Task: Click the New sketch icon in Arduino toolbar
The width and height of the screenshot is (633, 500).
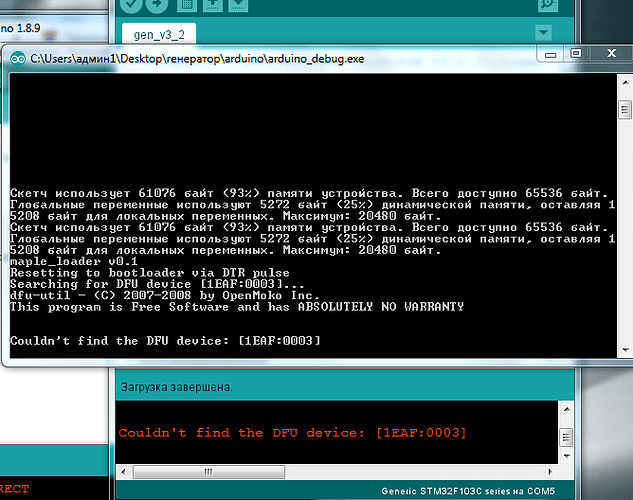Action: [x=187, y=5]
